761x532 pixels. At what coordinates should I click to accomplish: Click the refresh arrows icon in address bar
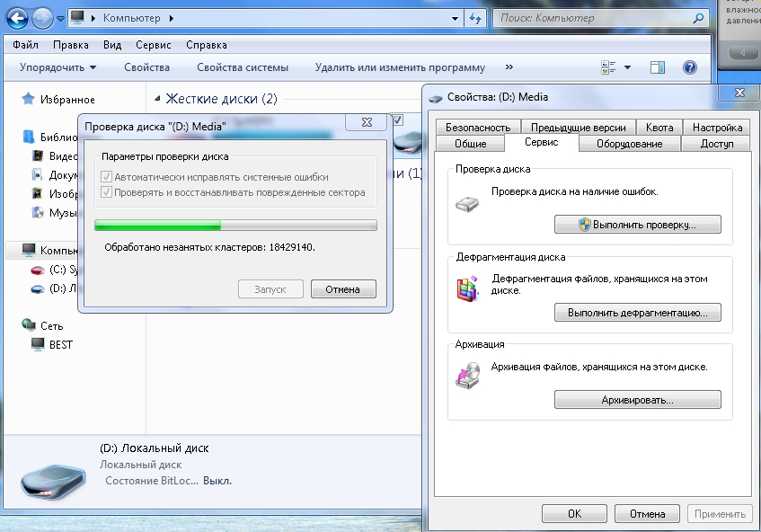point(476,18)
